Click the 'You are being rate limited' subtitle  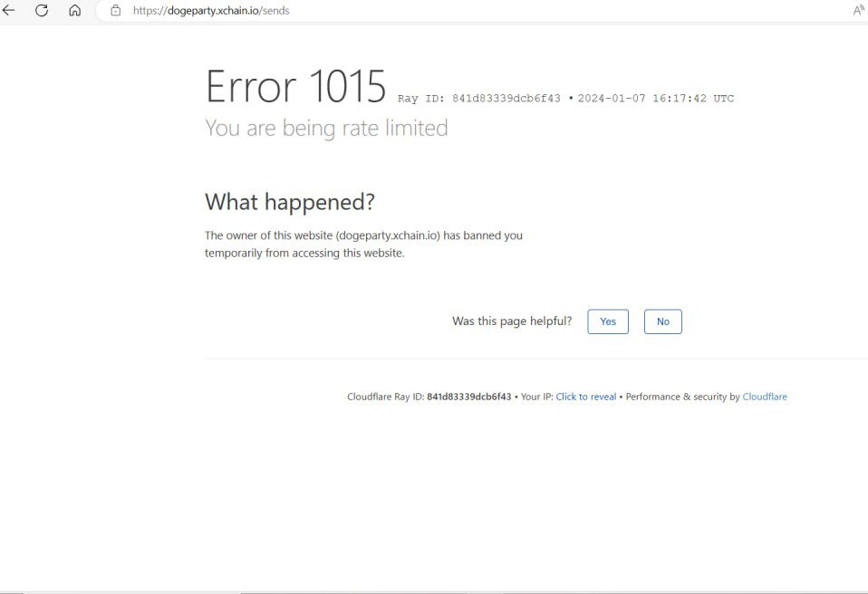326,128
